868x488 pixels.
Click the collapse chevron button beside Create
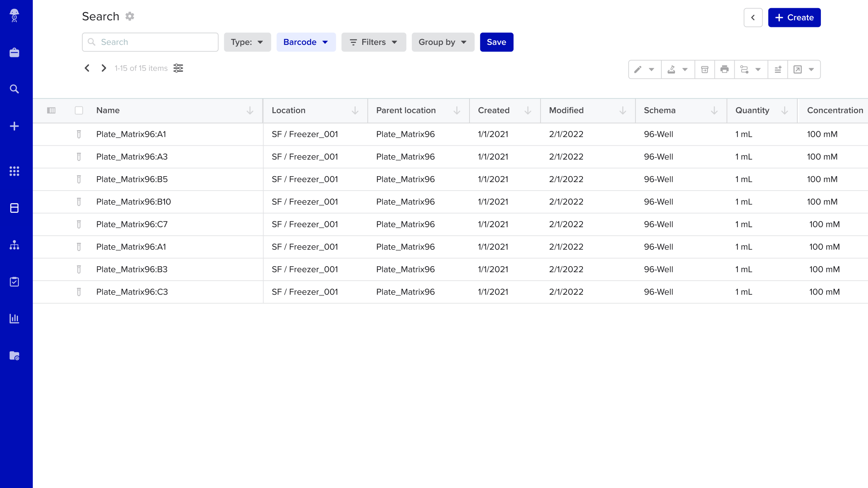[x=753, y=18]
